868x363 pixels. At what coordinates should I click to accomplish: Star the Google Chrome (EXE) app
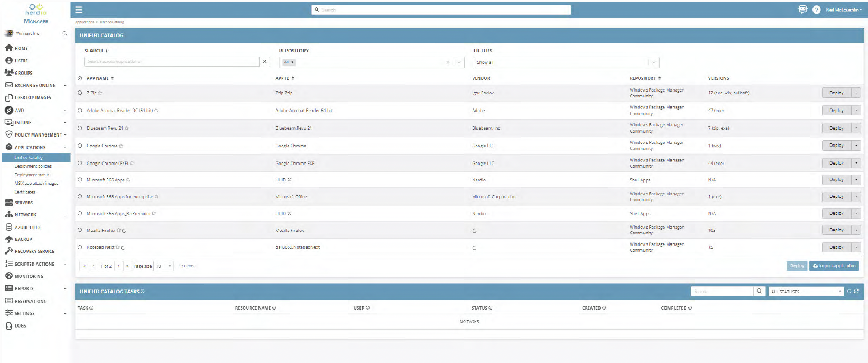[x=132, y=163]
